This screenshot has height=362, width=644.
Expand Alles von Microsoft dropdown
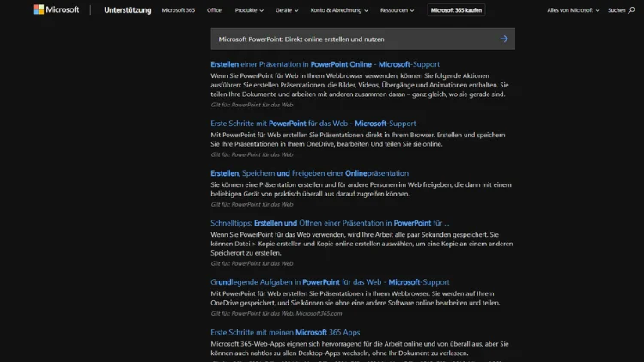(573, 10)
